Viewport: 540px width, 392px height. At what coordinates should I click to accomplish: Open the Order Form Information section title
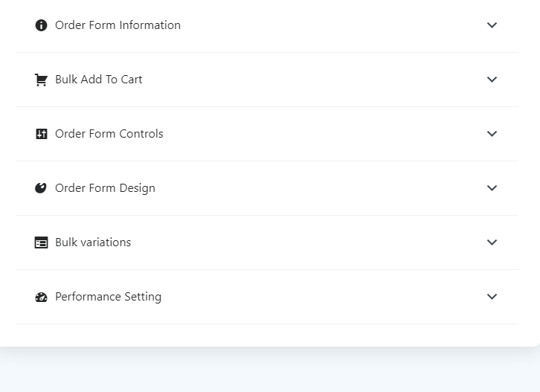[118, 25]
